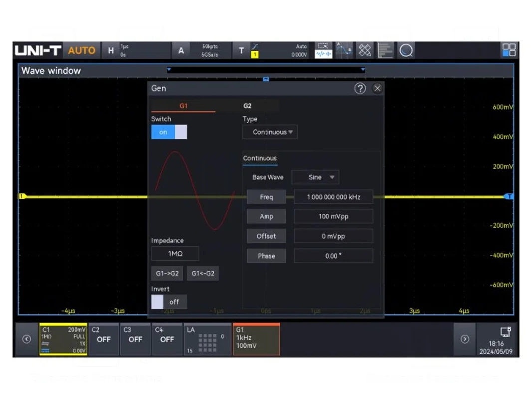Click the AUTO run state button
532x399 pixels.
tap(82, 50)
